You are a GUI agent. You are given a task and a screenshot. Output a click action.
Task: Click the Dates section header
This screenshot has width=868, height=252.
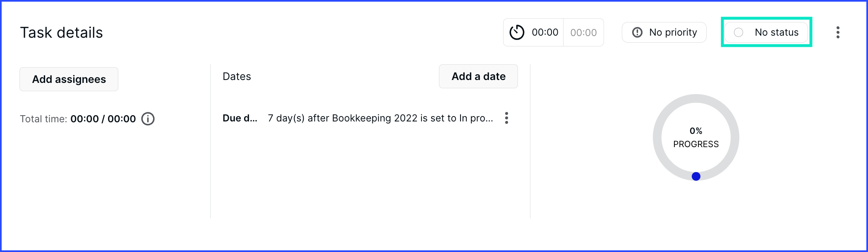(x=237, y=76)
